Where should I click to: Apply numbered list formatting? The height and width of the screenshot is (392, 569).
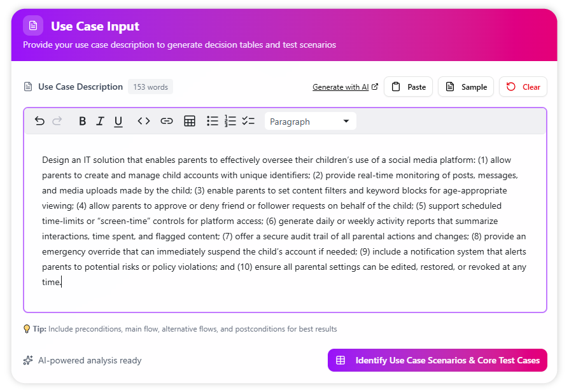[x=230, y=122]
